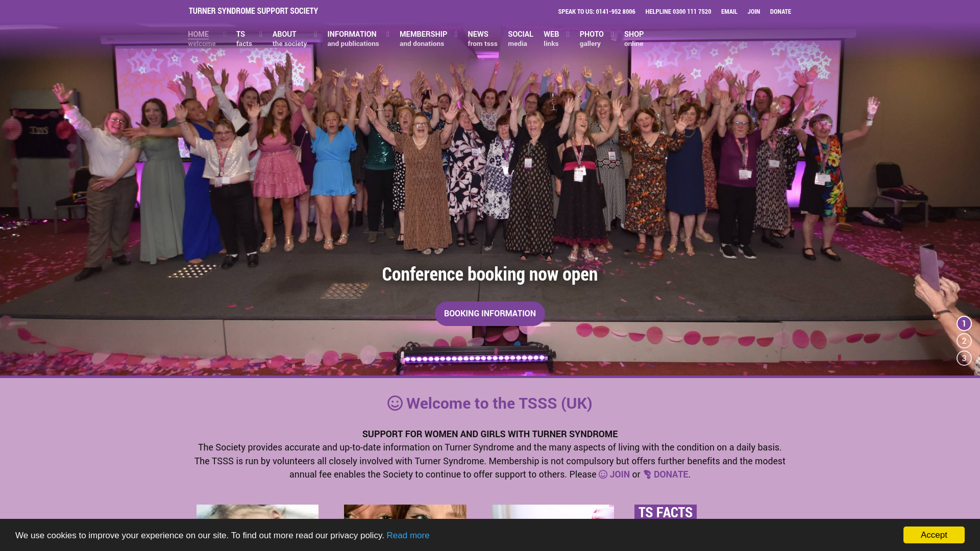Image resolution: width=980 pixels, height=551 pixels.
Task: Expand submenu arrow next to MEMBERSHIP and donations
Action: 456,35
